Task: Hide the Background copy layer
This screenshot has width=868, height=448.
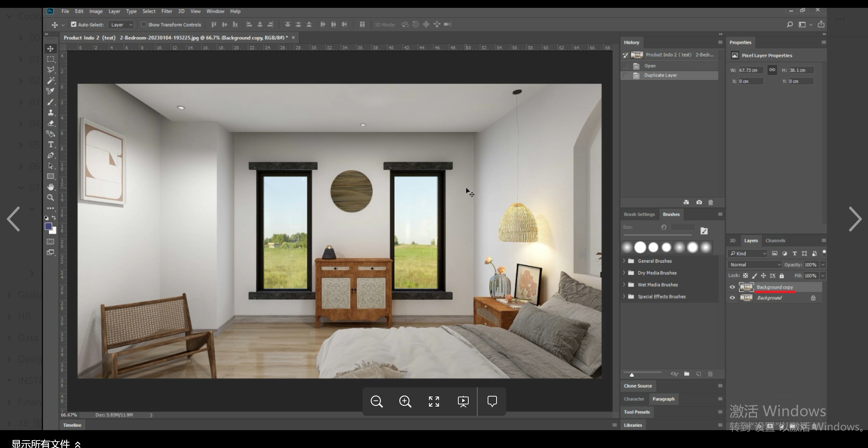Action: pos(732,287)
